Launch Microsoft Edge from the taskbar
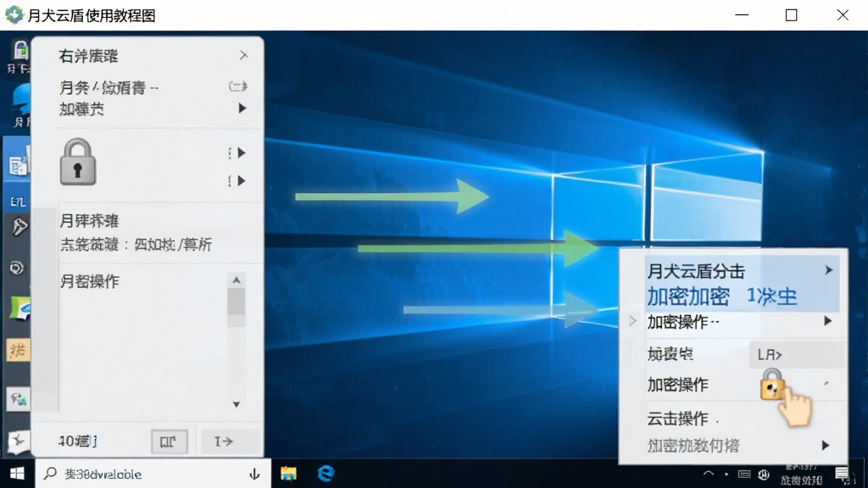868x488 pixels. click(325, 474)
